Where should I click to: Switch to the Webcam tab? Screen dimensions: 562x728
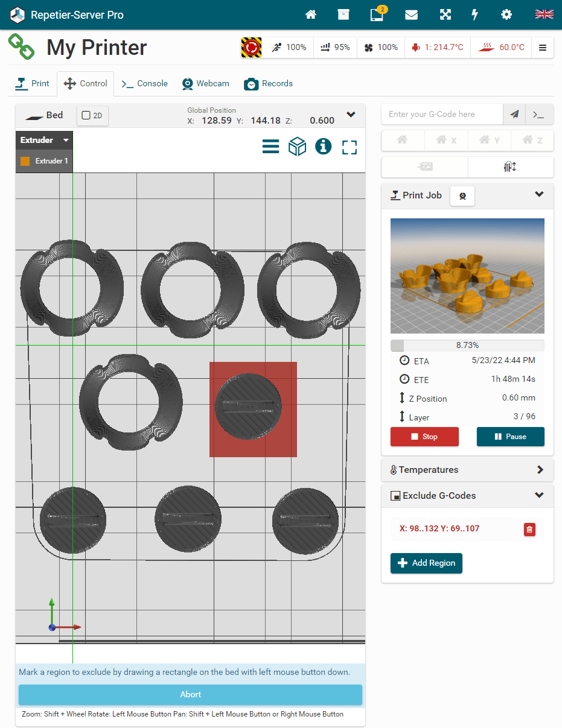[206, 83]
